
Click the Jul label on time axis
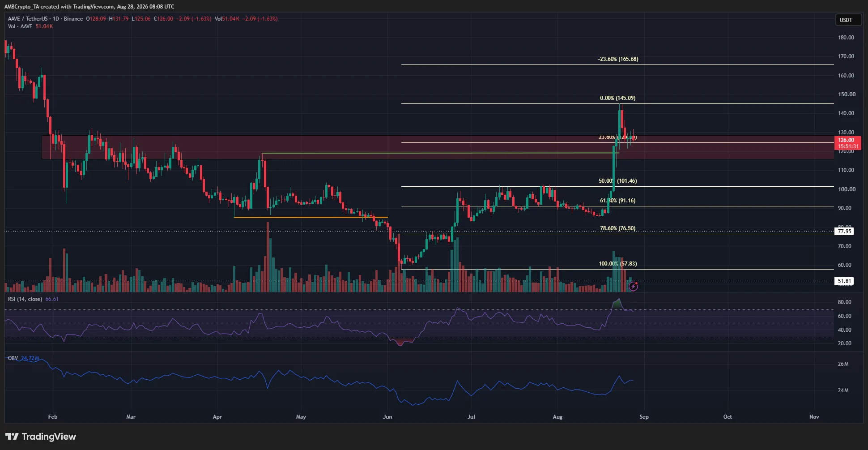coord(471,417)
